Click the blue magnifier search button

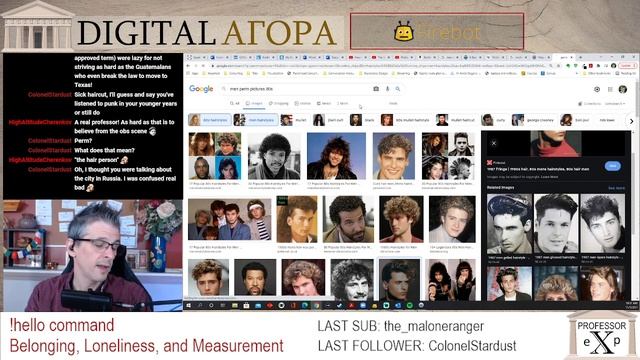pos(398,89)
